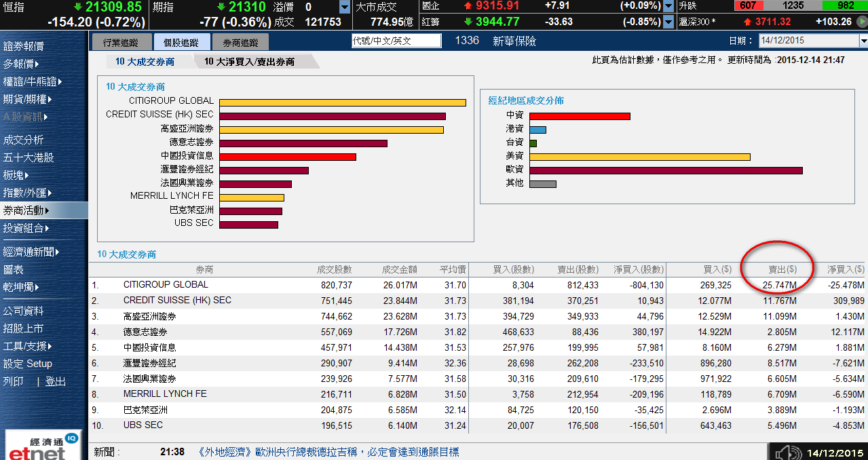This screenshot has width=868, height=460.
Task: Expand the 權證/牛熊證 sidebar menu
Action: coord(33,81)
